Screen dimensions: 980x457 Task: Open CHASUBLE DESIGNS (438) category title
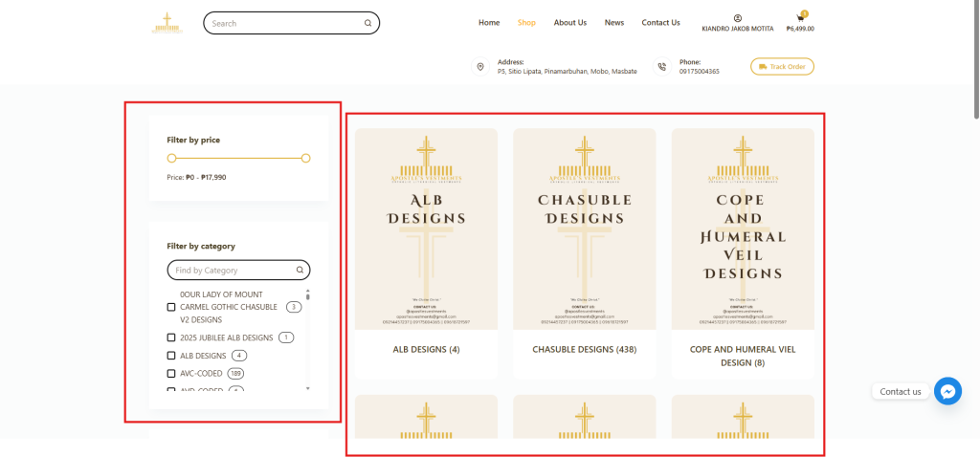(x=585, y=350)
